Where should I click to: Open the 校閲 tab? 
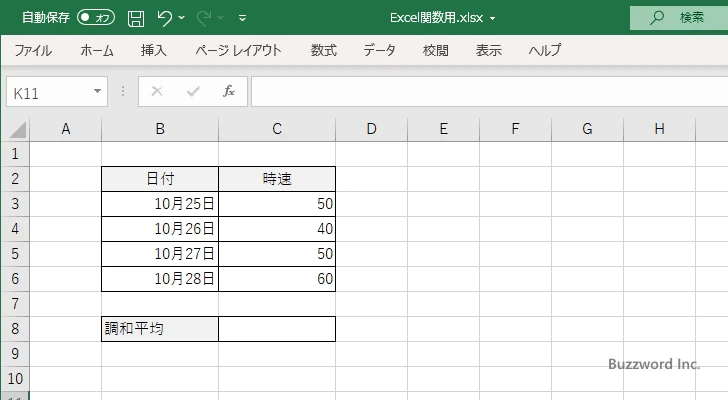pos(436,50)
